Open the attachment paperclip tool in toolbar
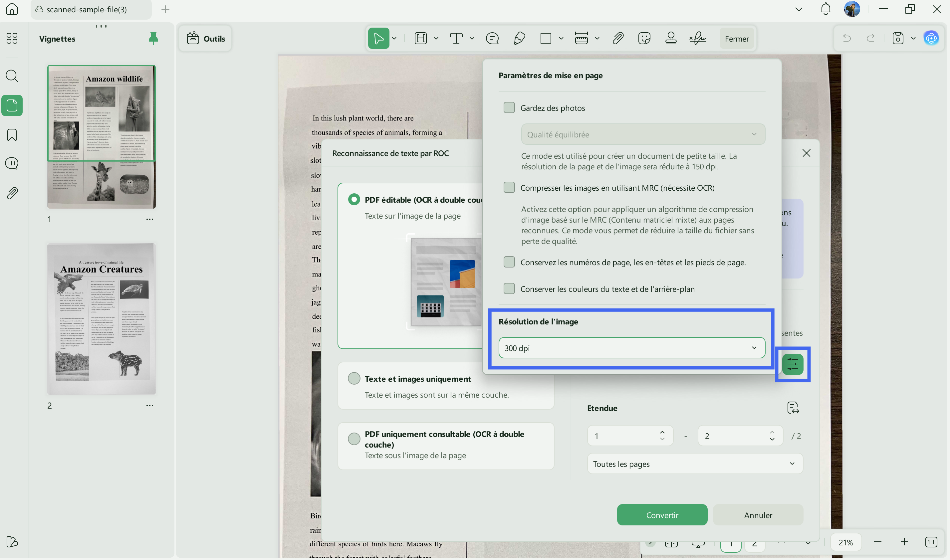Viewport: 950px width, 560px height. 618,39
